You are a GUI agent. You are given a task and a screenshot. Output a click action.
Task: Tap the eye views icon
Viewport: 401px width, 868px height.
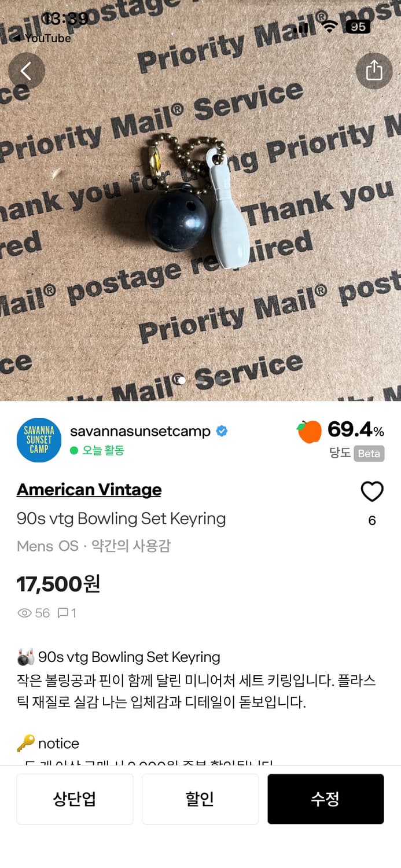click(x=24, y=613)
